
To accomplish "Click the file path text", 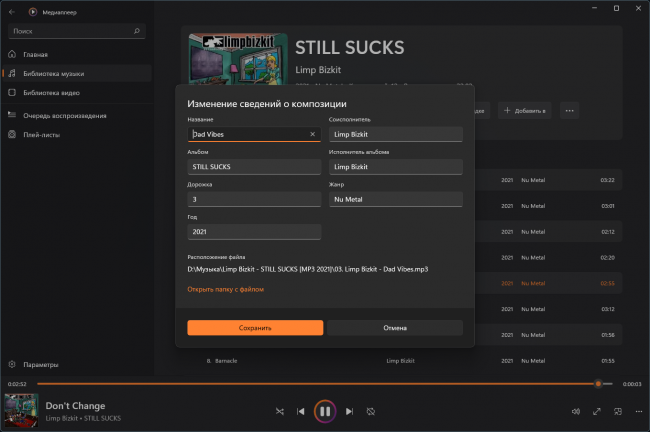I will (x=308, y=269).
